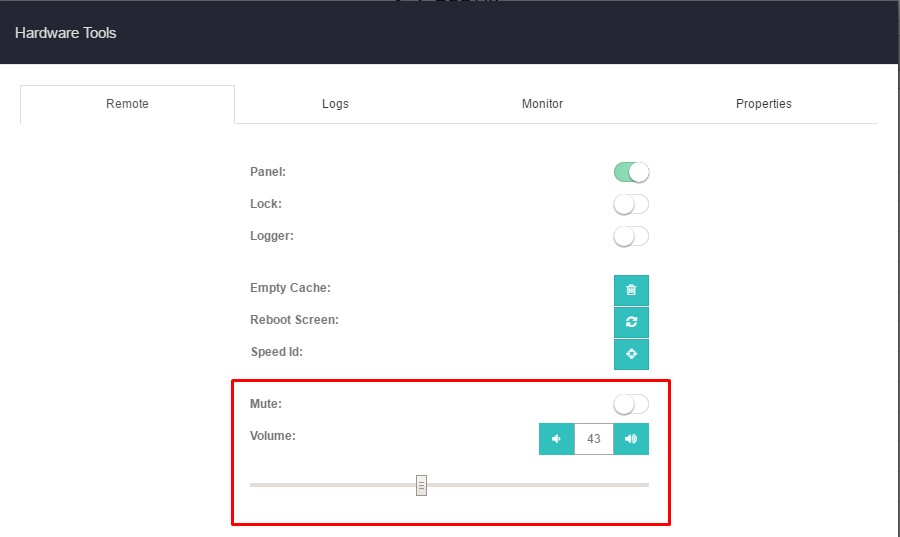Click the "Empty Cache:" label text
This screenshot has height=537, width=900.
tap(290, 288)
